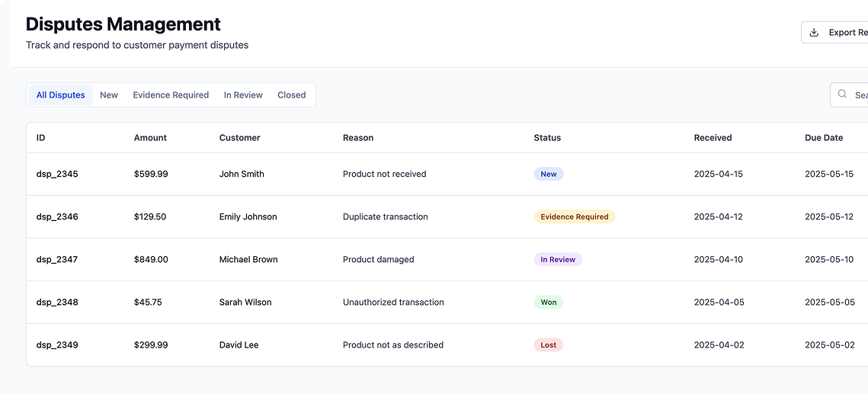The image size is (868, 394).
Task: Click the Export button
Action: pyautogui.click(x=846, y=33)
